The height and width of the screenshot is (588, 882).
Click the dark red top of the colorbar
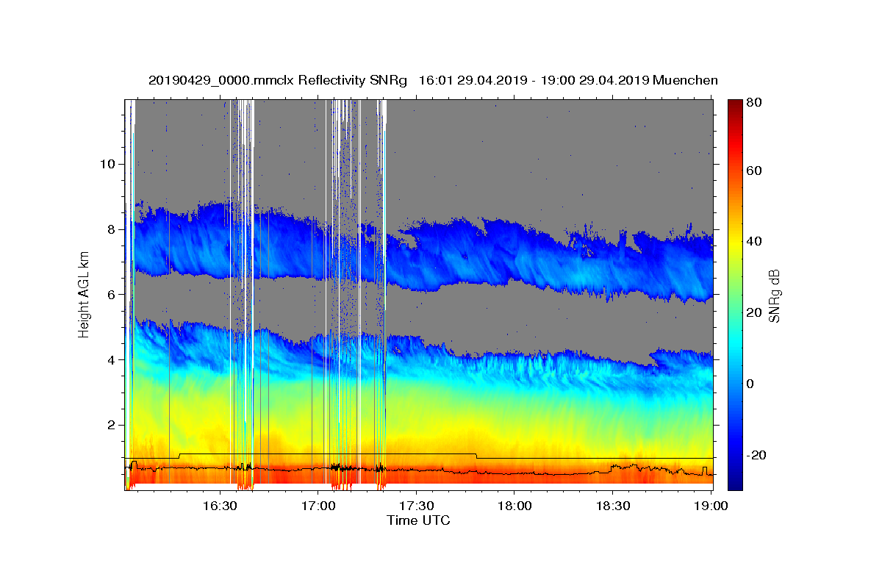735,104
